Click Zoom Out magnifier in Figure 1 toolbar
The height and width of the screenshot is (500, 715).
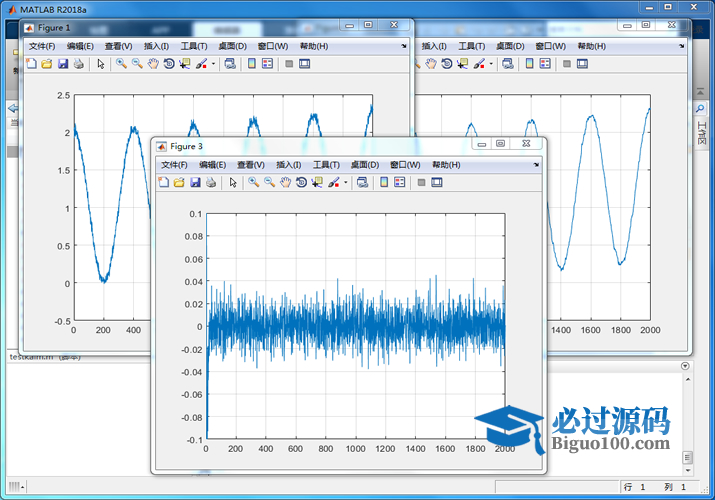(x=137, y=64)
